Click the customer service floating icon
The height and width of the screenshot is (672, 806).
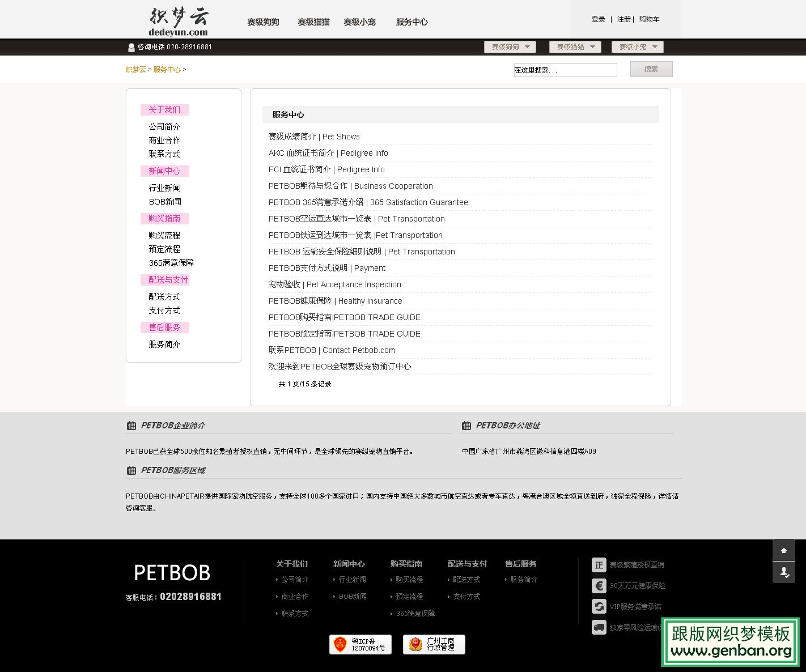[x=784, y=572]
